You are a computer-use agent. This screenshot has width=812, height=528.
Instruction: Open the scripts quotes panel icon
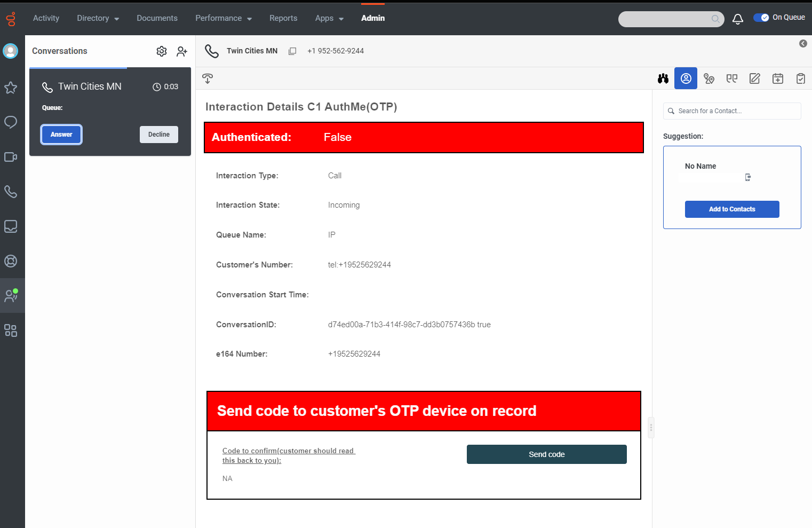click(x=731, y=78)
